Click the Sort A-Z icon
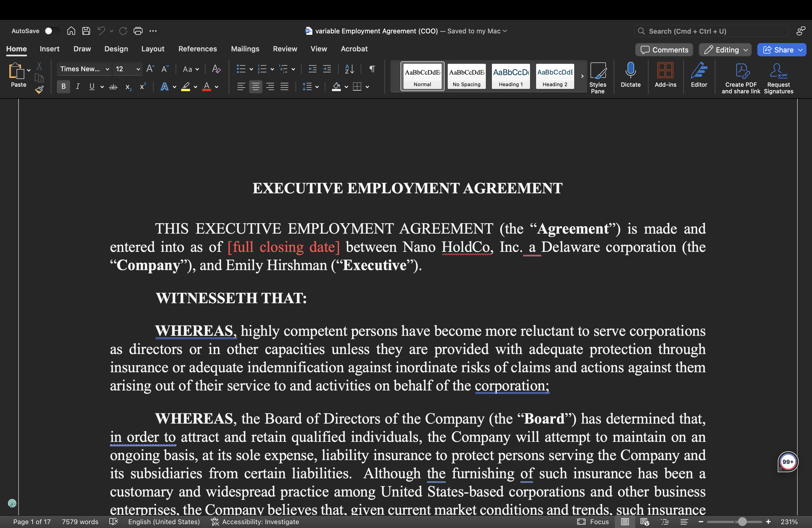 click(x=349, y=69)
